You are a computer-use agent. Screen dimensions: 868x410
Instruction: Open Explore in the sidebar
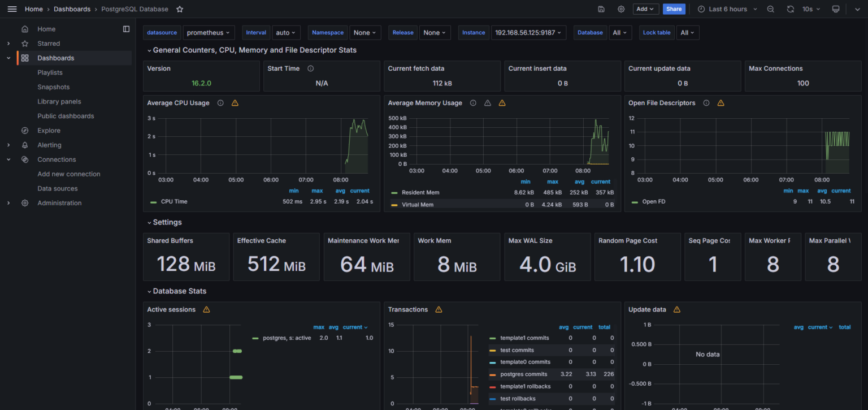click(x=49, y=131)
